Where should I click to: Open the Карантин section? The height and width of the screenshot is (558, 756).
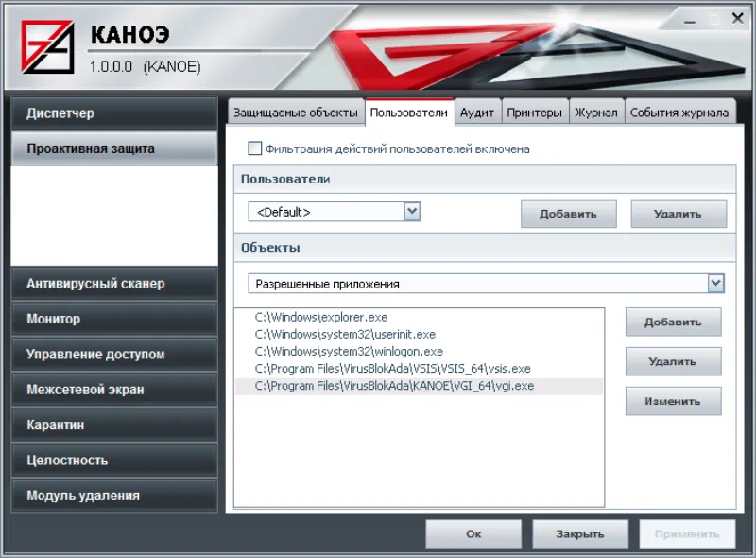click(114, 425)
